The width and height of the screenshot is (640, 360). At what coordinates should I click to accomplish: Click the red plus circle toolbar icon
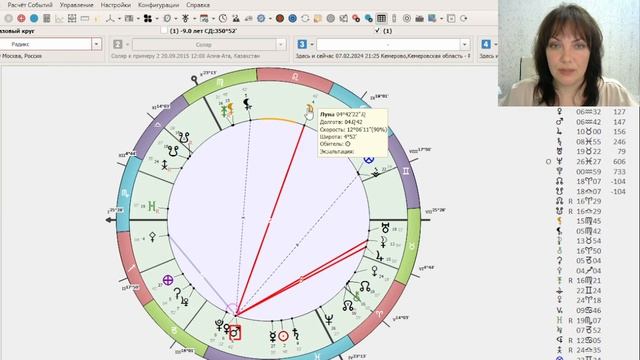point(21,18)
